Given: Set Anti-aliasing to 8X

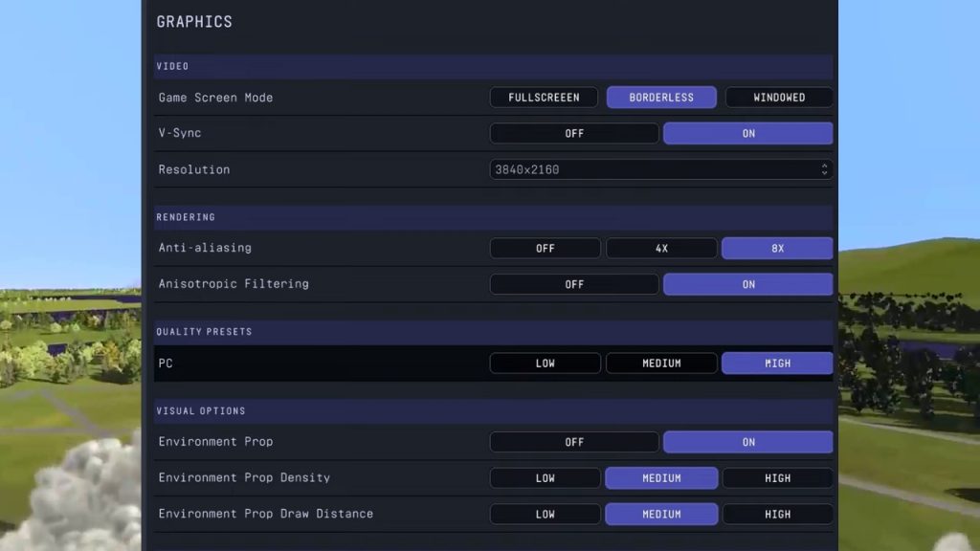Looking at the screenshot, I should click(x=777, y=248).
